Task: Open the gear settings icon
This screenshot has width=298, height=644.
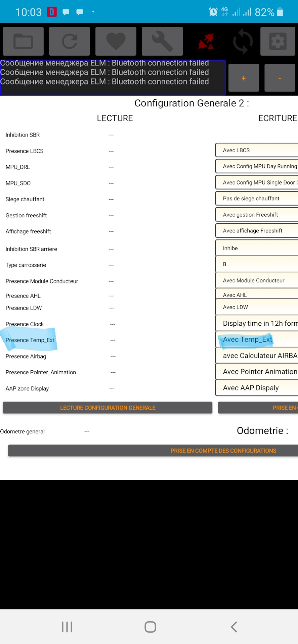Action: 278,41
